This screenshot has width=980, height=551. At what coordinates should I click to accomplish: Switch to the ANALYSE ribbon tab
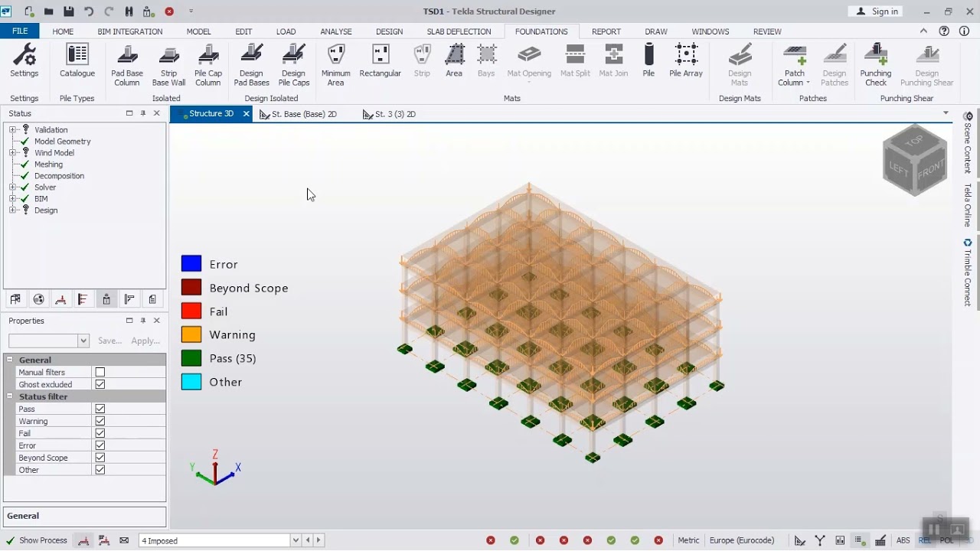click(x=336, y=31)
